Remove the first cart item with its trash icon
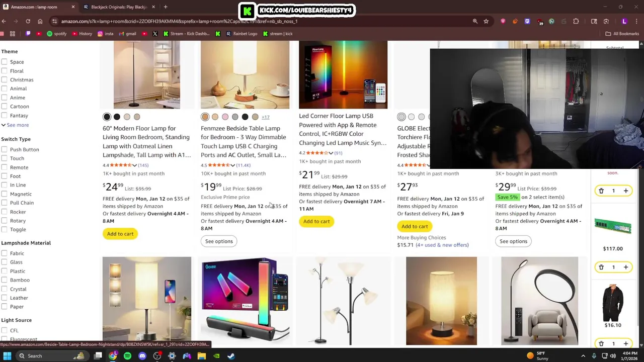The height and width of the screenshot is (362, 644). coord(601,191)
